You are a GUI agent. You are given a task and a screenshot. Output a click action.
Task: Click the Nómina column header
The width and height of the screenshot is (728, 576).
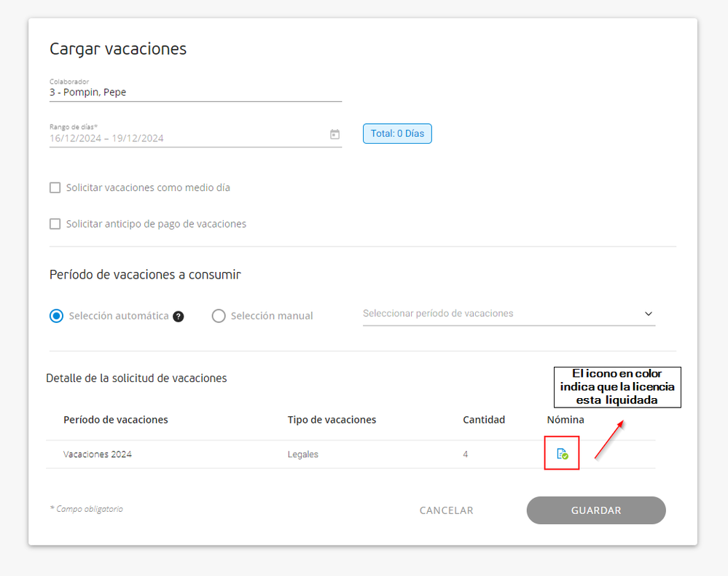pos(565,420)
